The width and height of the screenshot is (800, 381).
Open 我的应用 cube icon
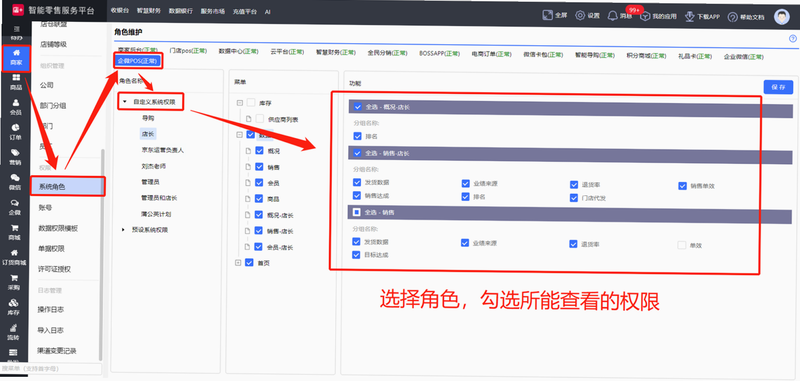click(x=645, y=16)
